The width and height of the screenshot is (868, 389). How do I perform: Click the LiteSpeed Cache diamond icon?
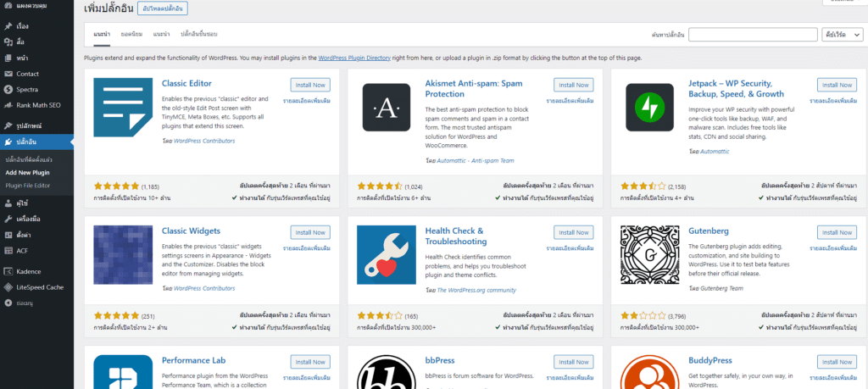(x=8, y=287)
